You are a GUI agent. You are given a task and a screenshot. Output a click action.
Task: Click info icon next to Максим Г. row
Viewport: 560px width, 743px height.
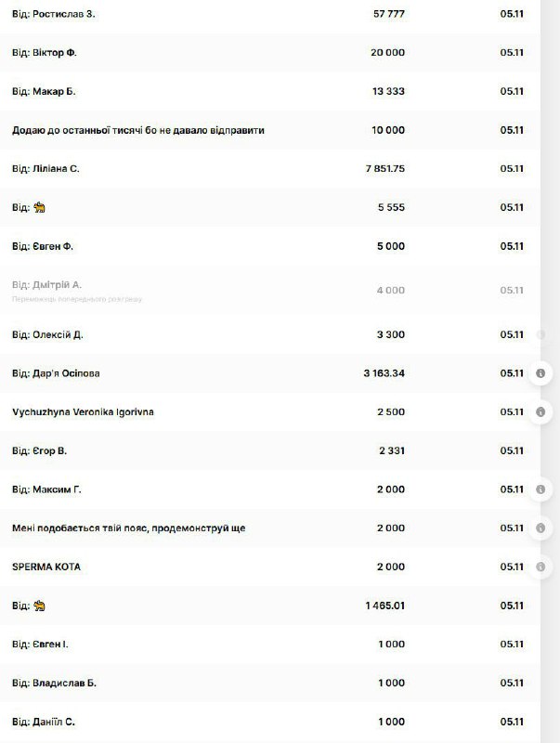(x=540, y=489)
